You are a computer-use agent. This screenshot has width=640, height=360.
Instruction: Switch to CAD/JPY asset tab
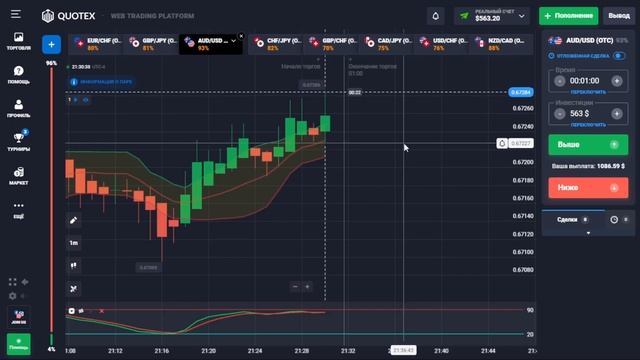point(388,44)
